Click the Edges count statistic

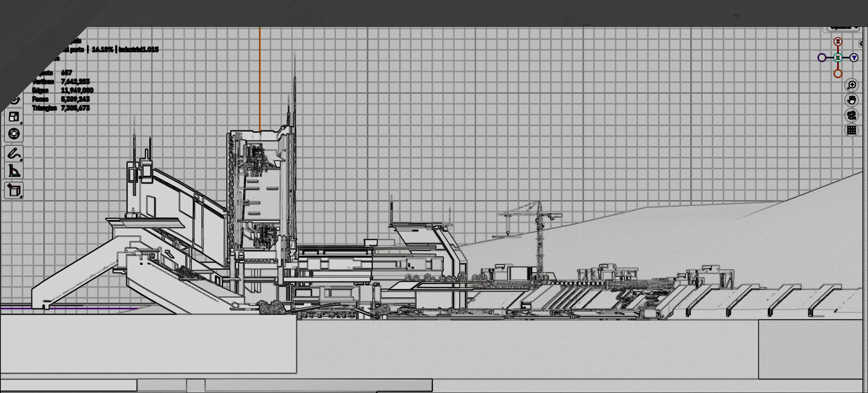click(x=63, y=90)
